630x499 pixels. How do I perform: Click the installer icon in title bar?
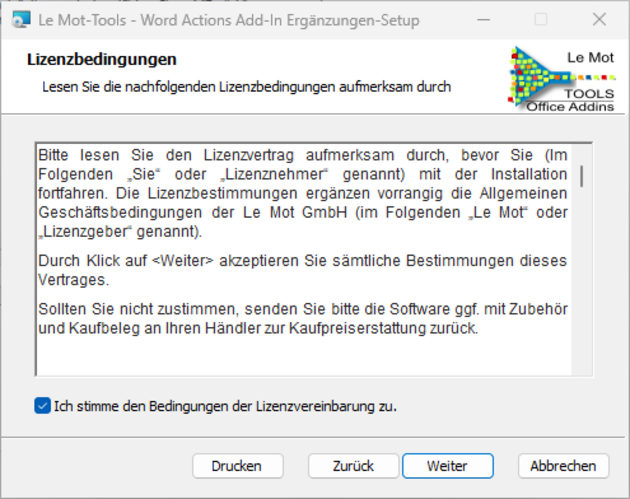(21, 20)
